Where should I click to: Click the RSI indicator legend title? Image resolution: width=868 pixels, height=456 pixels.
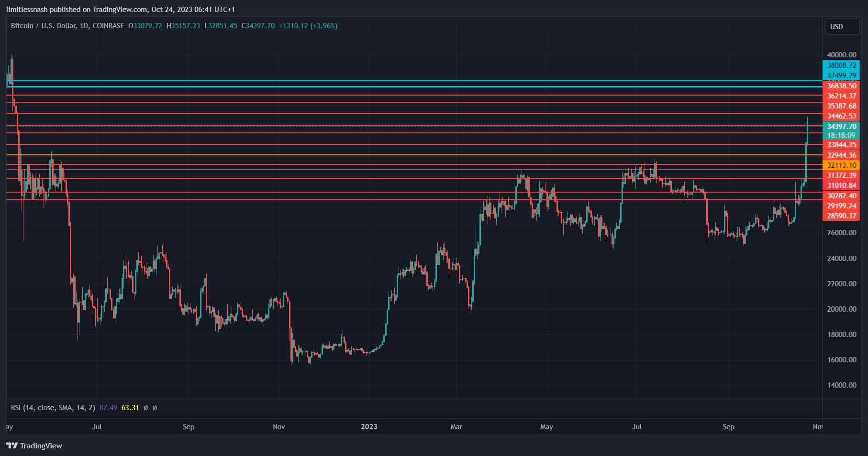point(53,408)
